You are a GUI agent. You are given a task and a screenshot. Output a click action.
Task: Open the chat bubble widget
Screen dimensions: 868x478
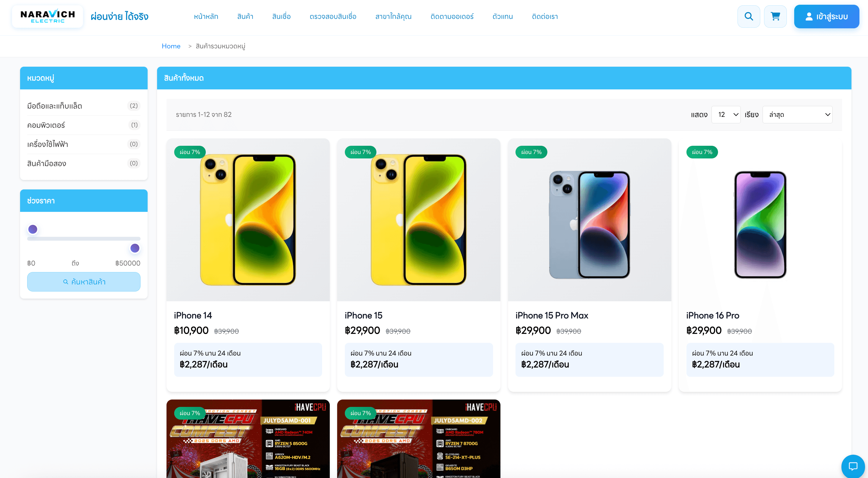[x=853, y=466]
